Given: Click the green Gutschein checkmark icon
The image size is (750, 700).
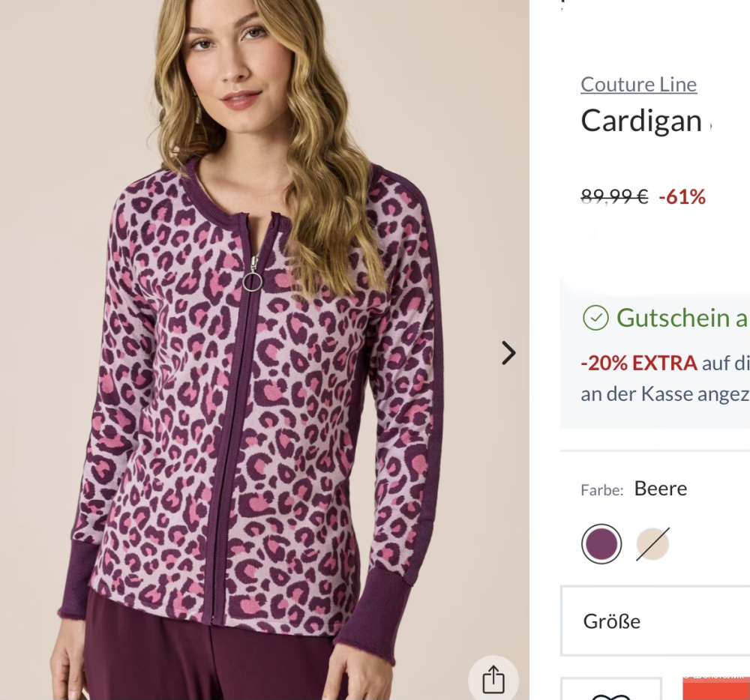Looking at the screenshot, I should [x=595, y=318].
